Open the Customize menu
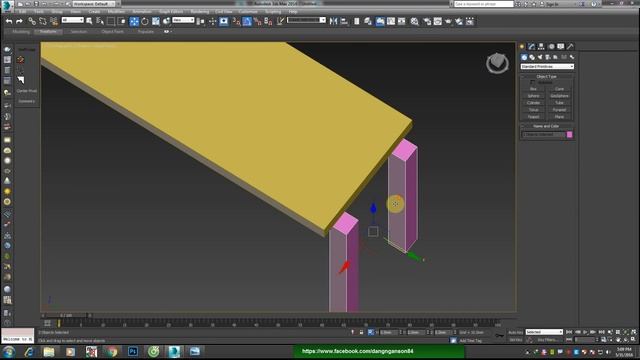Screen dimensions: 640x360 click(x=248, y=11)
